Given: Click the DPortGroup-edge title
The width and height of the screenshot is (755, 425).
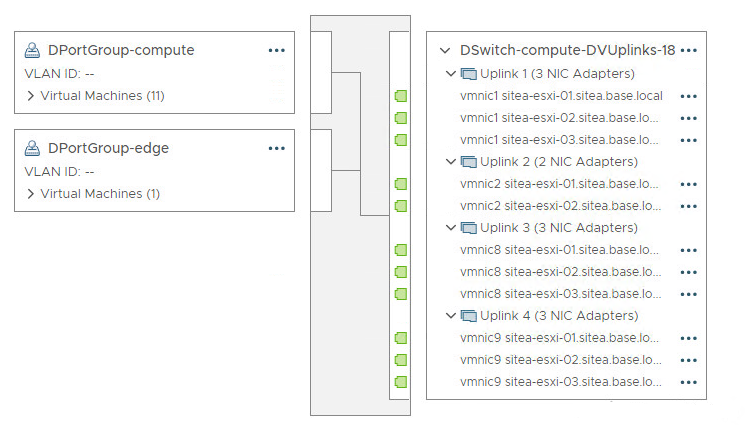Looking at the screenshot, I should pos(108,148).
